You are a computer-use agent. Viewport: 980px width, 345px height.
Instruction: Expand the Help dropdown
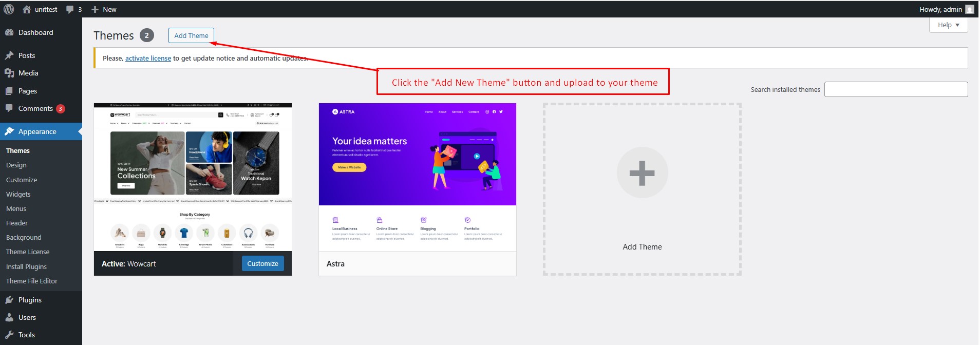pyautogui.click(x=948, y=25)
